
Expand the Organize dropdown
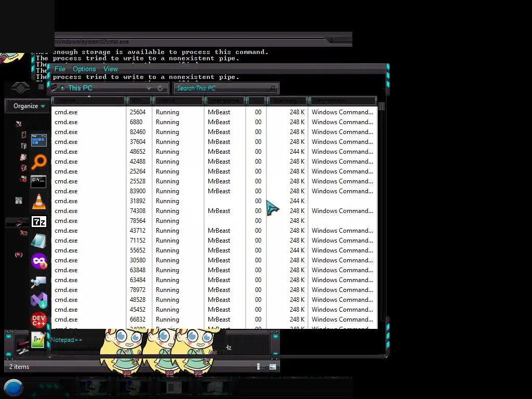pyautogui.click(x=29, y=106)
